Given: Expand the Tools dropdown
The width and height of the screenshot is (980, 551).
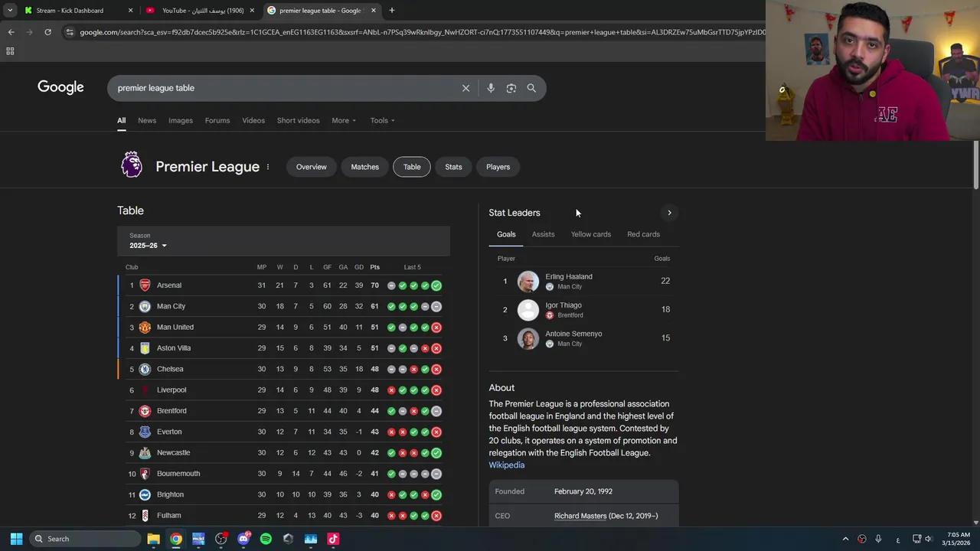Looking at the screenshot, I should coord(383,120).
